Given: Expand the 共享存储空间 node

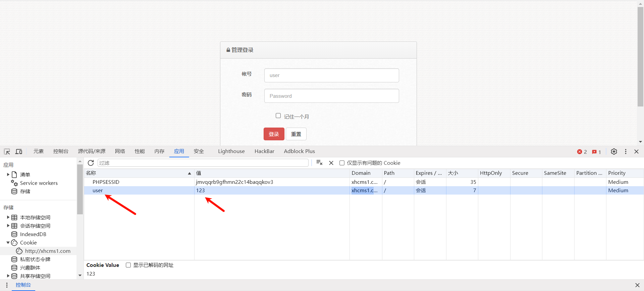Looking at the screenshot, I should [8, 276].
